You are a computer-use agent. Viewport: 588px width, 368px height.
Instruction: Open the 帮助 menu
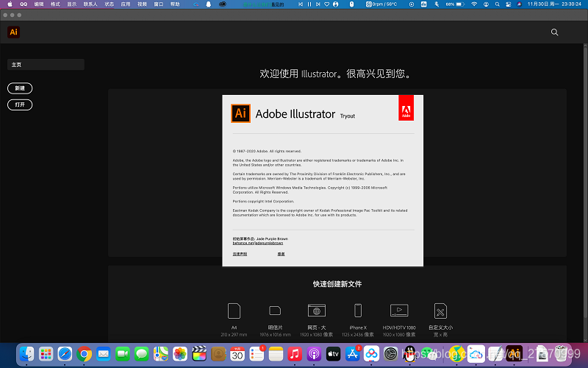[x=175, y=4]
